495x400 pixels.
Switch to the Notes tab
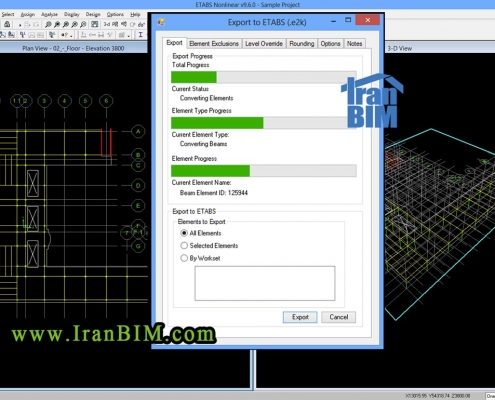coord(354,43)
